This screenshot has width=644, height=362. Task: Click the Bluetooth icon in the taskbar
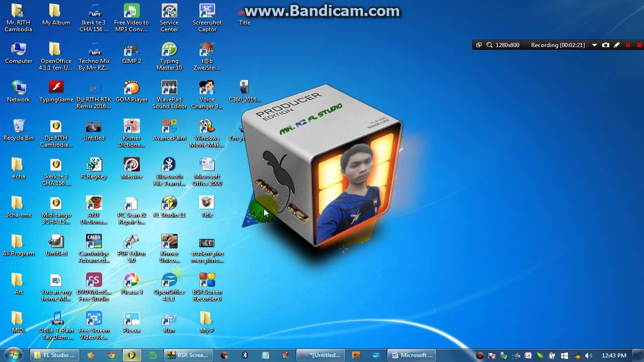click(245, 355)
